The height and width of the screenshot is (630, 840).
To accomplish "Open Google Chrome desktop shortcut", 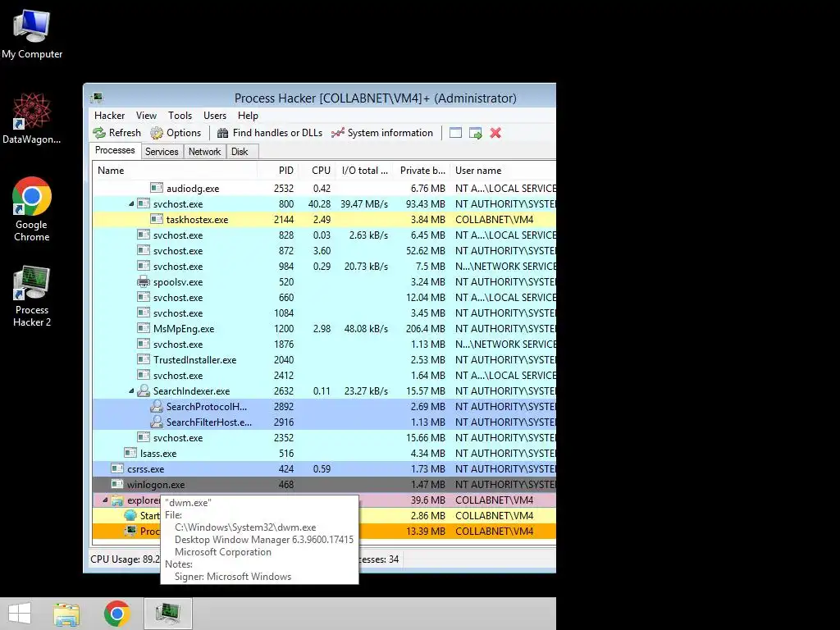I will 32,209.
